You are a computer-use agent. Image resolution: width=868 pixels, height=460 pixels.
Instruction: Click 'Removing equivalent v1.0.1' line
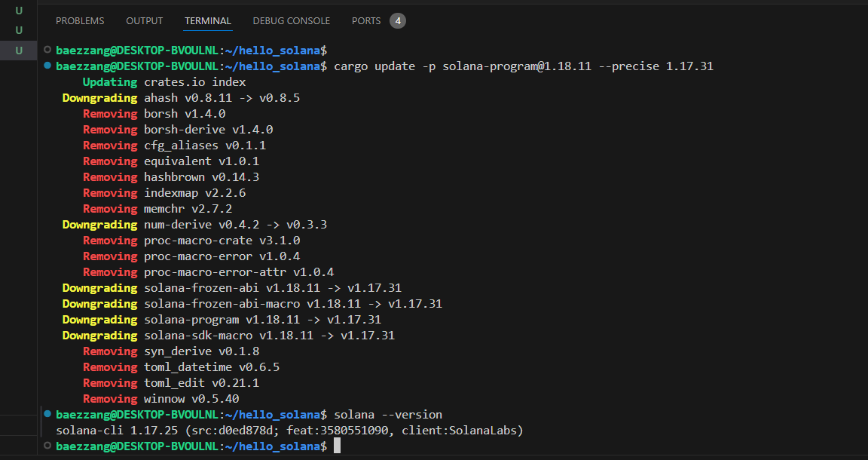click(x=171, y=161)
